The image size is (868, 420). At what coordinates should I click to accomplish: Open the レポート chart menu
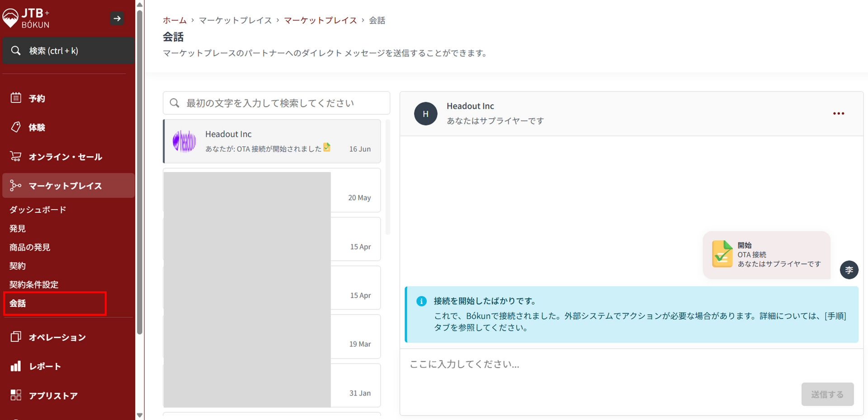[x=44, y=366]
